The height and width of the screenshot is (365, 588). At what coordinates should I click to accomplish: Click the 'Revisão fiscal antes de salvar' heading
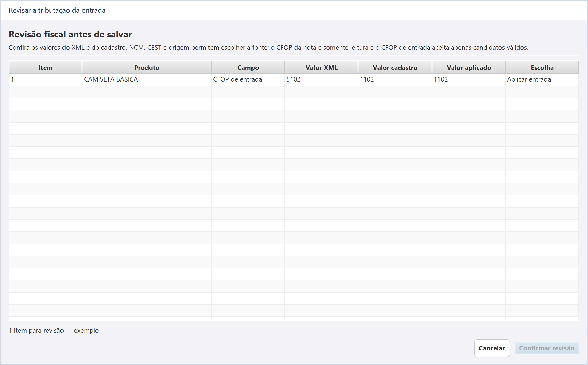coord(70,34)
